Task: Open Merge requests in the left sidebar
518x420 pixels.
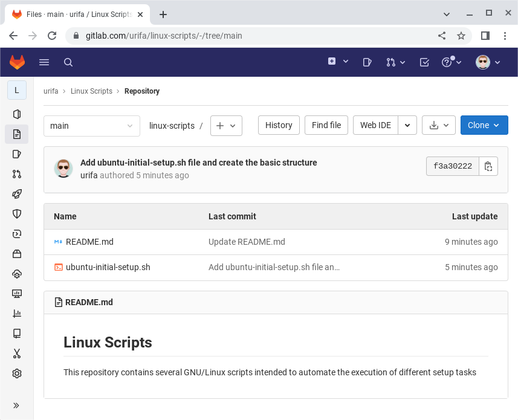Action: click(17, 174)
